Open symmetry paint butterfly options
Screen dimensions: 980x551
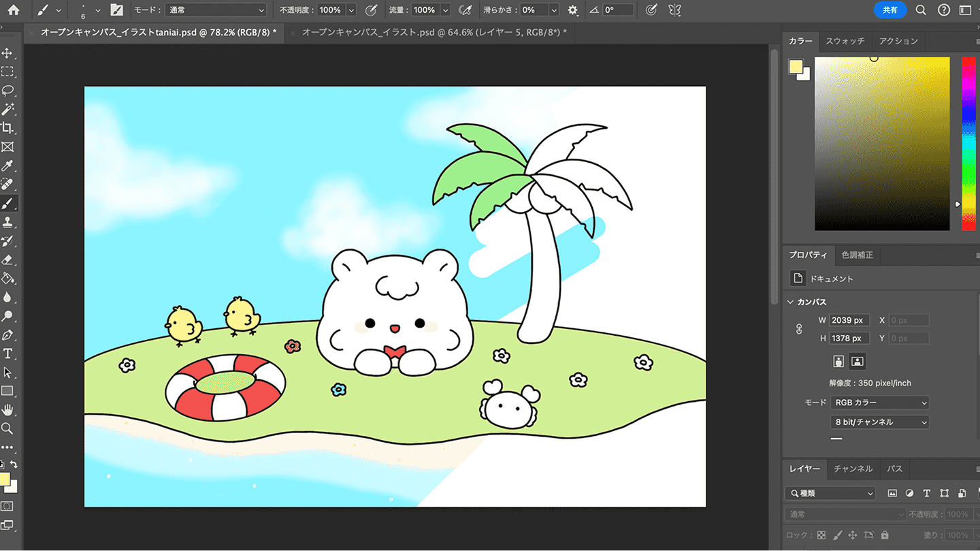674,10
